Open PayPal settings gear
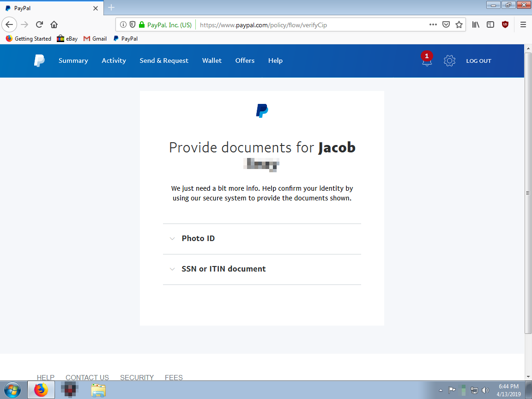Image resolution: width=532 pixels, height=399 pixels. coord(449,61)
